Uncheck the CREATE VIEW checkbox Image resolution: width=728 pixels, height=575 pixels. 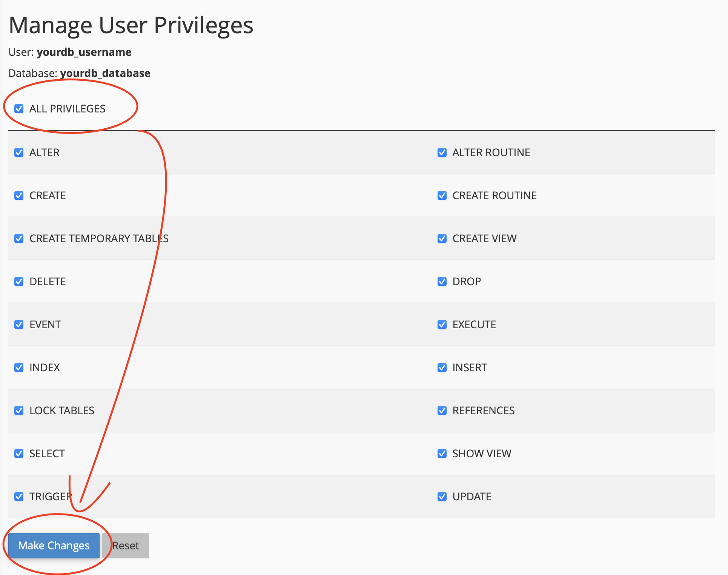click(442, 238)
